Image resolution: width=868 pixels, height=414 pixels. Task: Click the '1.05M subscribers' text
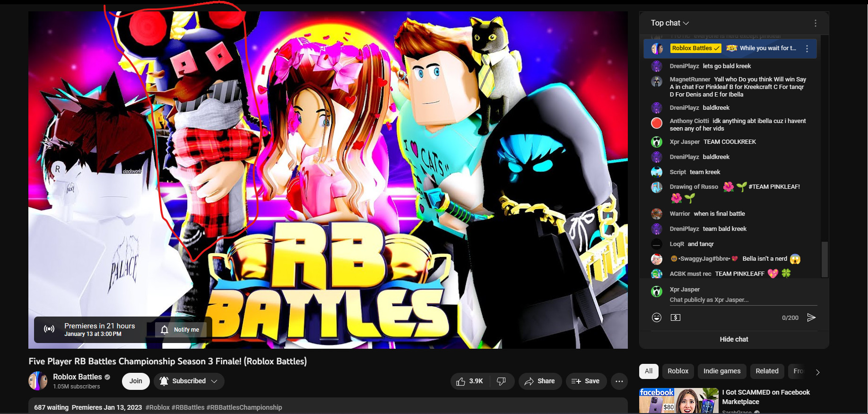tap(77, 387)
